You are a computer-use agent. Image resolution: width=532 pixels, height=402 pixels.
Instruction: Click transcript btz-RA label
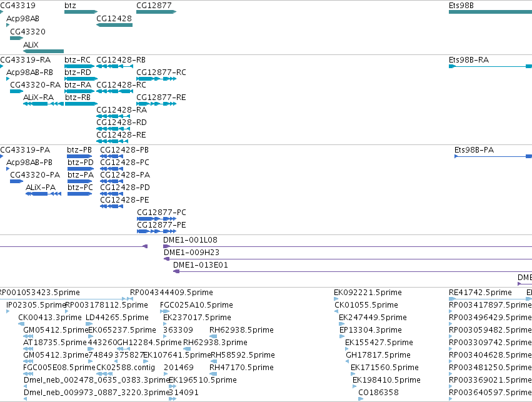pyautogui.click(x=78, y=85)
